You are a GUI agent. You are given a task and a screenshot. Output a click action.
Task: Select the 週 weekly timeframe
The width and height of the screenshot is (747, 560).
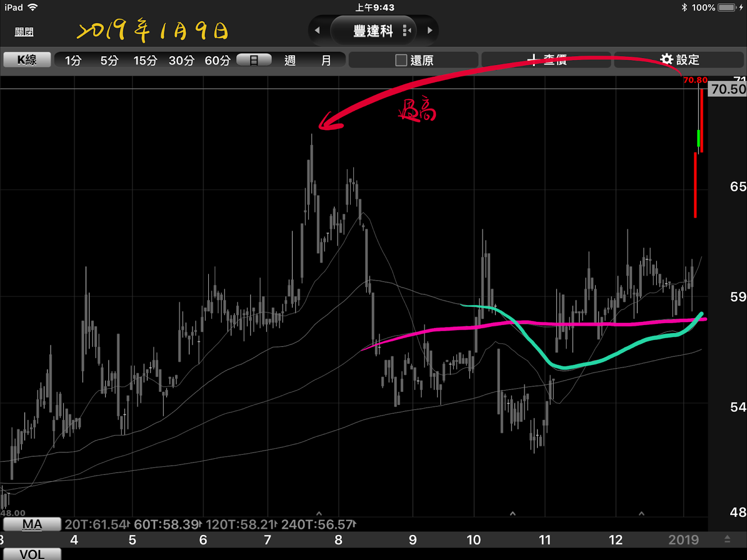pyautogui.click(x=290, y=60)
